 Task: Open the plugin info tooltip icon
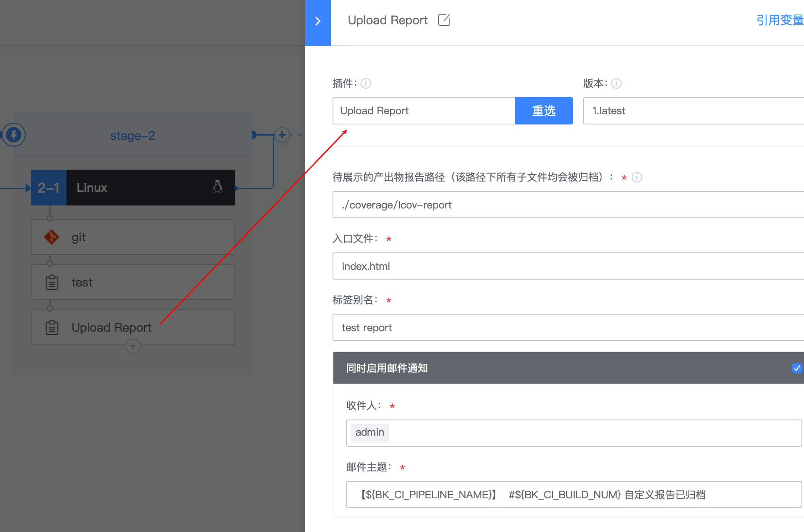366,84
